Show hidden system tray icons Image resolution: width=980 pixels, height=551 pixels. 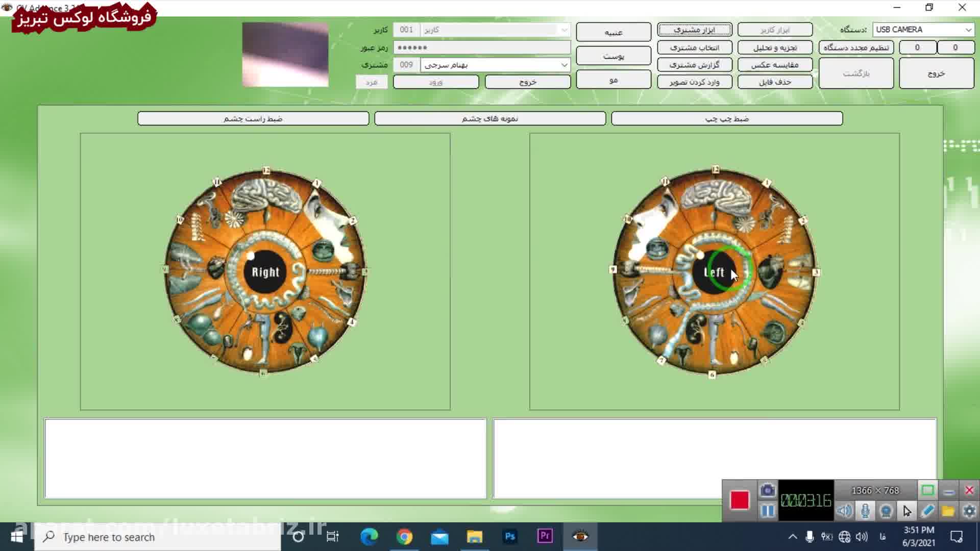point(793,537)
